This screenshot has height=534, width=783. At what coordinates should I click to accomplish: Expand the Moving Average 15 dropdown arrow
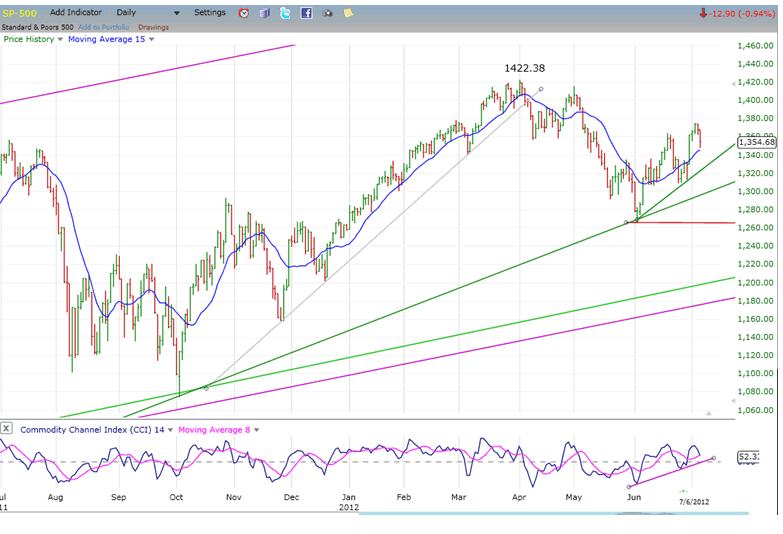pos(152,39)
